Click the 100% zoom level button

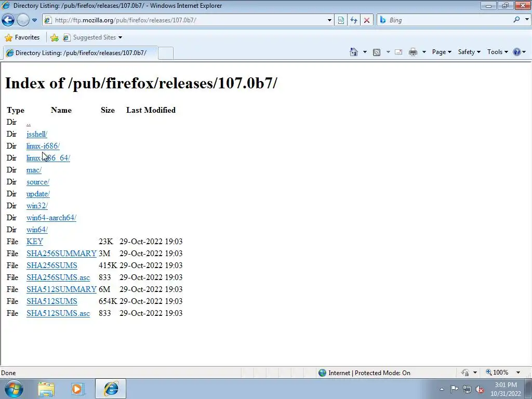tap(497, 372)
